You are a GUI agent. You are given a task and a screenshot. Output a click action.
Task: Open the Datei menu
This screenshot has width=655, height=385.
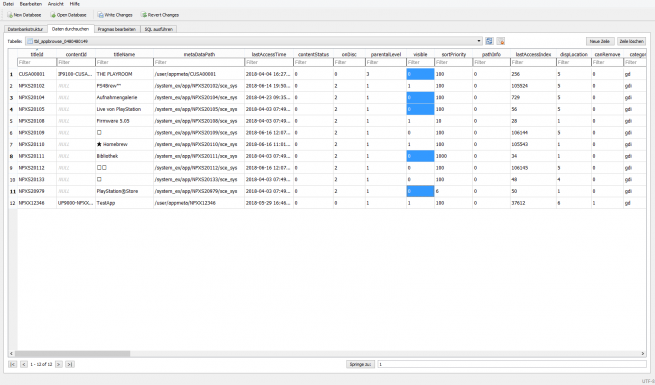tap(8, 4)
